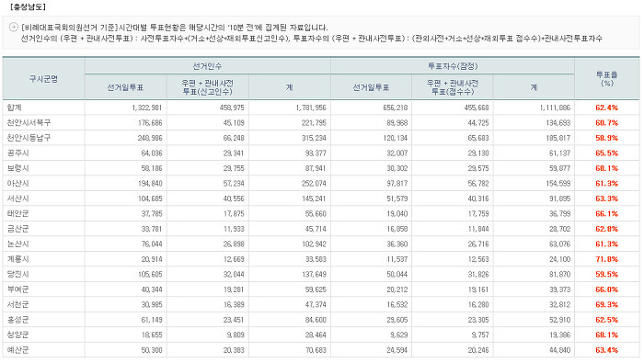Click the 71.8% turnout for 계룡시

coord(606,260)
